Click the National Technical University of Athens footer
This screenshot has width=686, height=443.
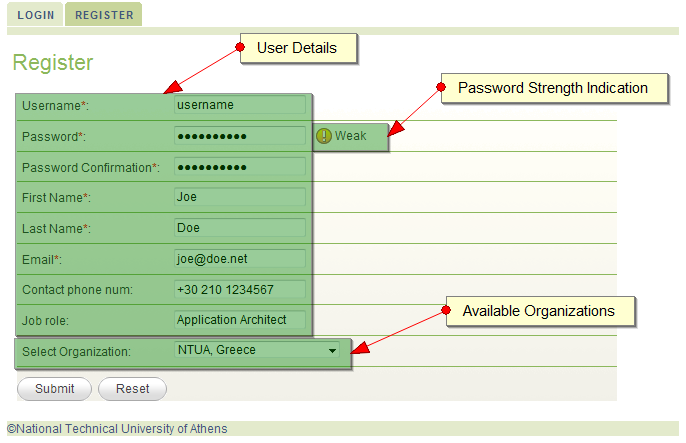coord(117,429)
